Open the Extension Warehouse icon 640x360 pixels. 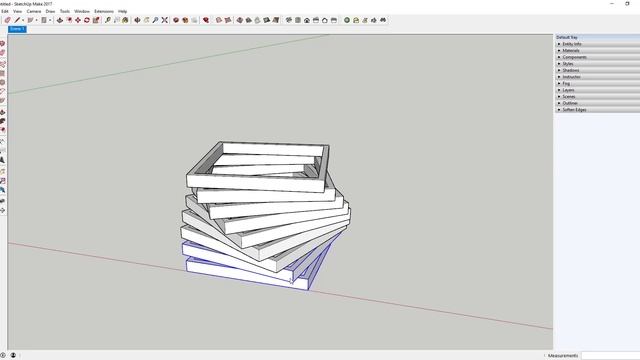coord(185,20)
